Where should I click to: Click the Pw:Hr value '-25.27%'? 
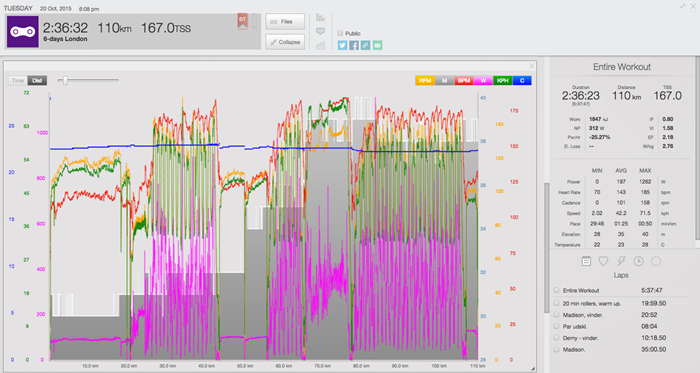(x=599, y=137)
